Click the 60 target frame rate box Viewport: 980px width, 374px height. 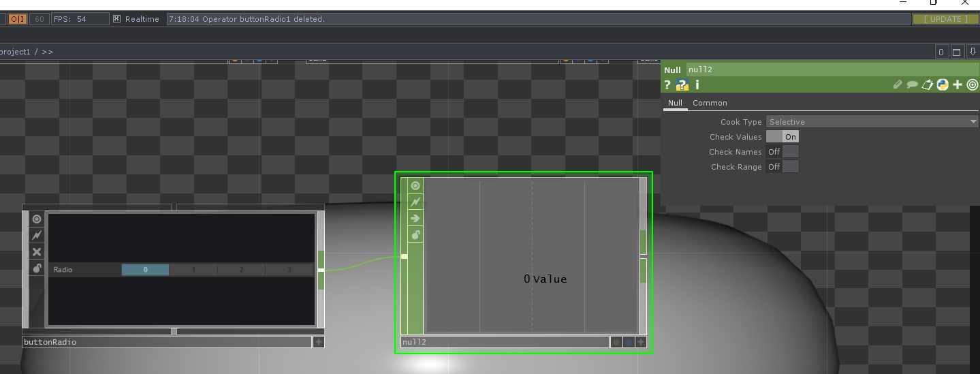coord(39,19)
